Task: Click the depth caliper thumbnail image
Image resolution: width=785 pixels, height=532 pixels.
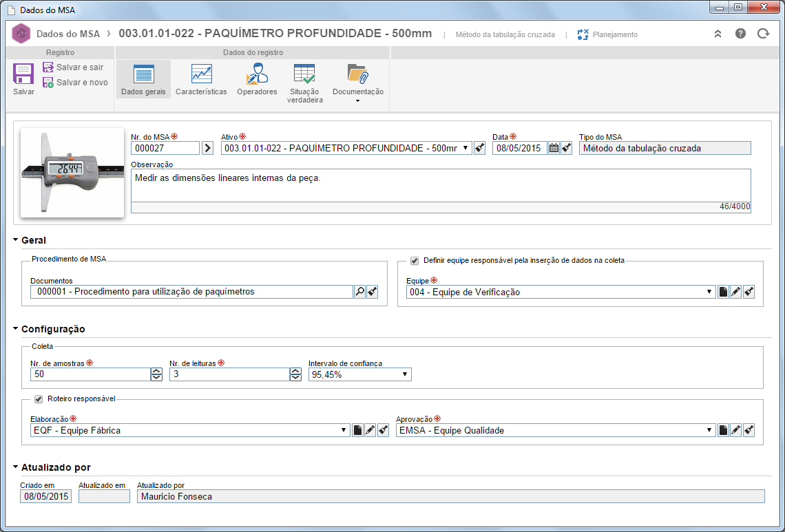Action: 72,173
